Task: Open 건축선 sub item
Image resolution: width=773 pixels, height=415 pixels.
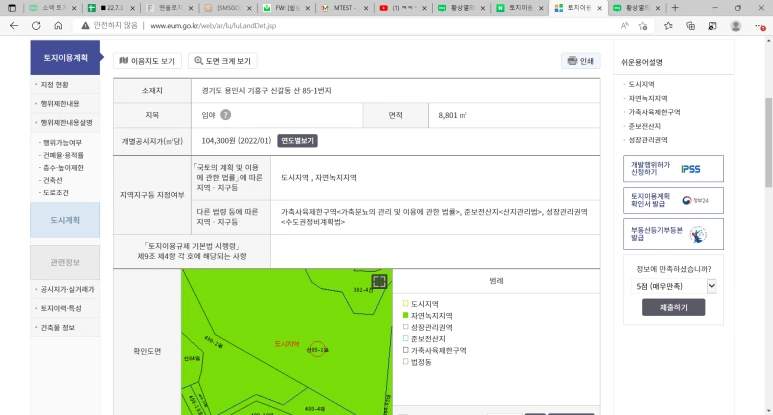Action: tap(53, 180)
